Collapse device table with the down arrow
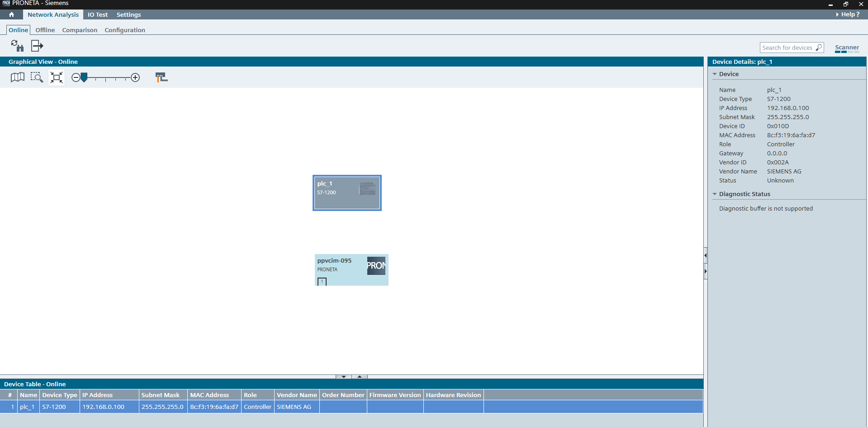Screen dimensions: 868x427 click(344, 377)
